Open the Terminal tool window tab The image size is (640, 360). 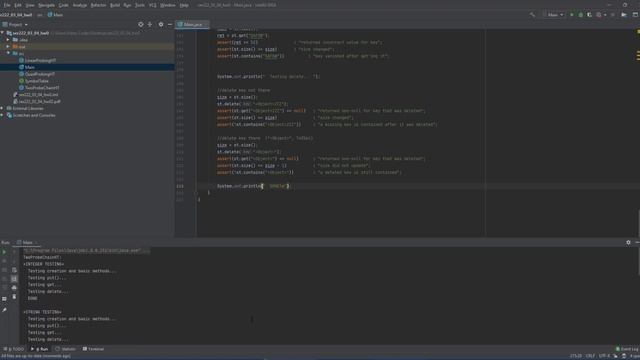pos(93,349)
